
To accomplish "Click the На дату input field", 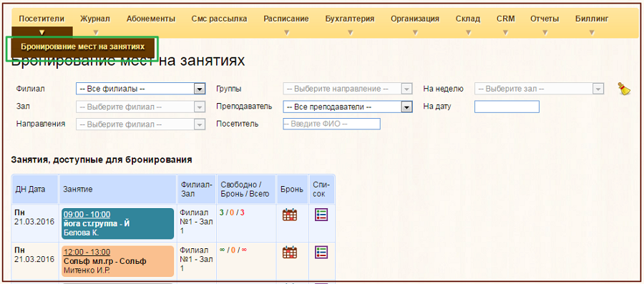I will [x=507, y=107].
